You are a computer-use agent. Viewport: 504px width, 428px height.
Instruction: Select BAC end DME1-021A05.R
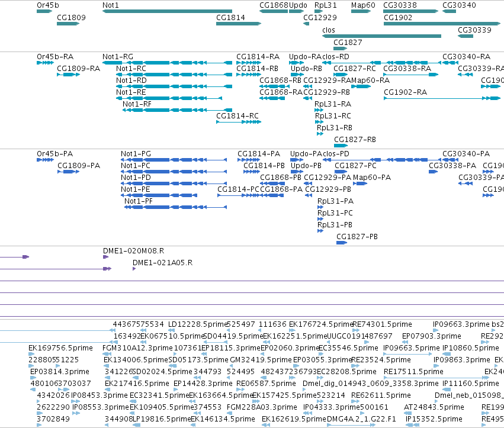[163, 262]
